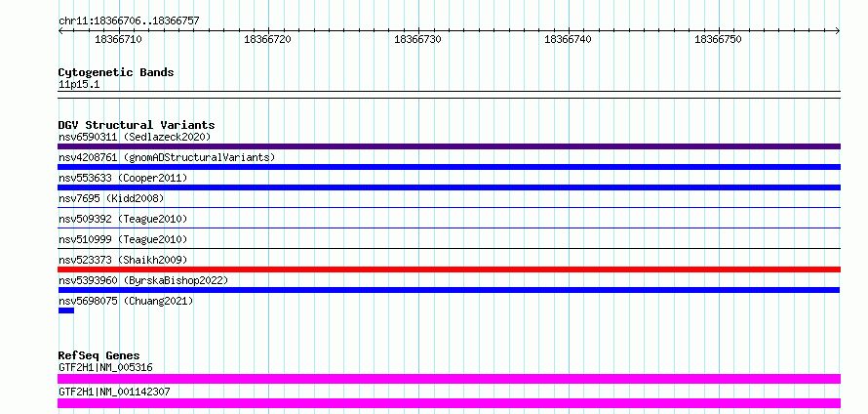
Task: Click the magenta bar under GTF2H1|NM_001142307
Action: (449, 403)
